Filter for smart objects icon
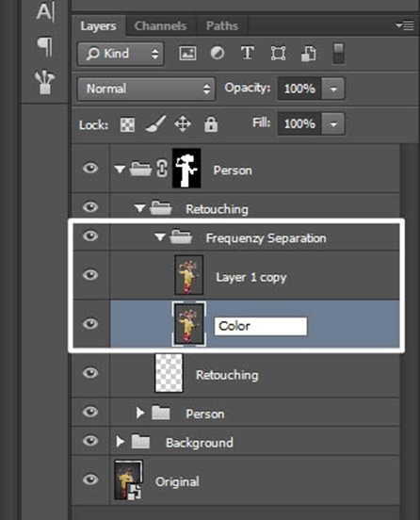The width and height of the screenshot is (420, 520). click(x=309, y=54)
